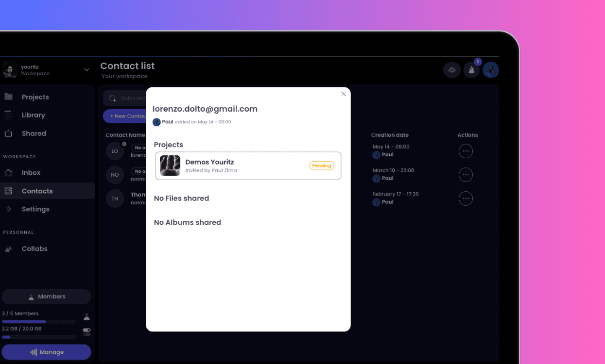The image size is (605, 364).
Task: Click the Members button
Action: [47, 297]
